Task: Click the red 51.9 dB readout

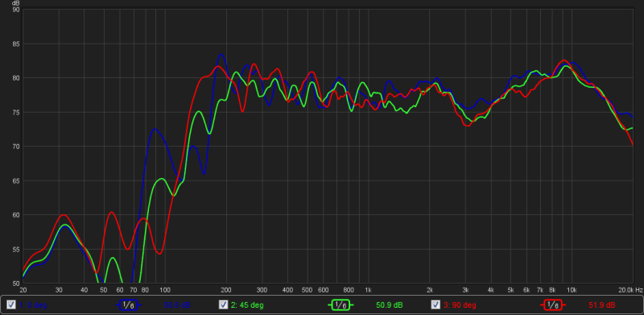Action: tap(601, 305)
